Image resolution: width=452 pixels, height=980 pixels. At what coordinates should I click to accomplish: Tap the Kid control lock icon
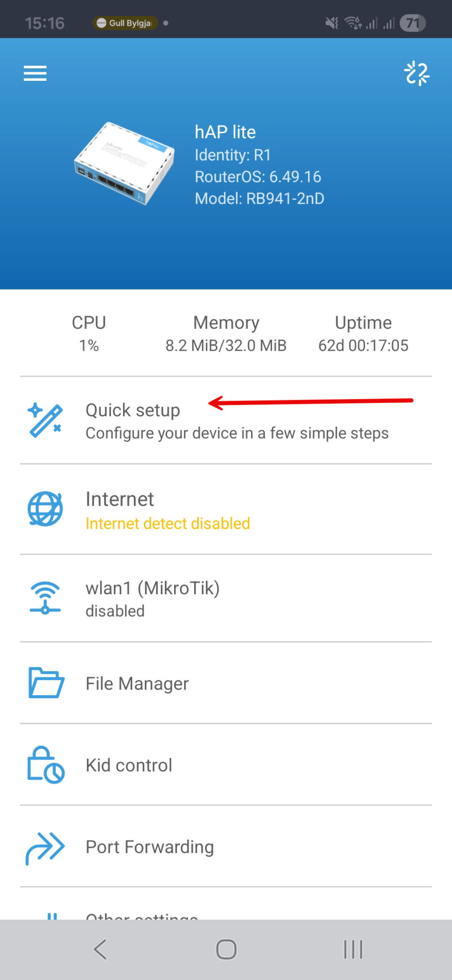tap(46, 765)
